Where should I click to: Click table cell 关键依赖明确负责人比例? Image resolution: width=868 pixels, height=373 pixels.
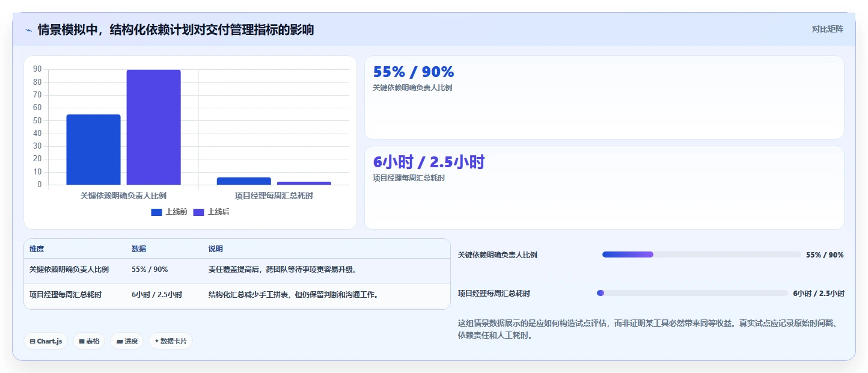tap(69, 270)
